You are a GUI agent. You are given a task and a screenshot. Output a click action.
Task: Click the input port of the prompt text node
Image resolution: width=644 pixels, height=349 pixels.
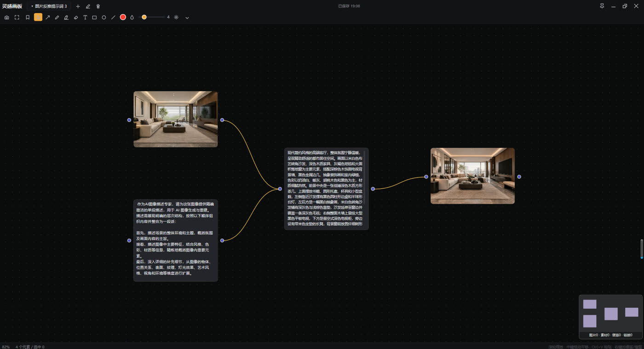(x=129, y=240)
